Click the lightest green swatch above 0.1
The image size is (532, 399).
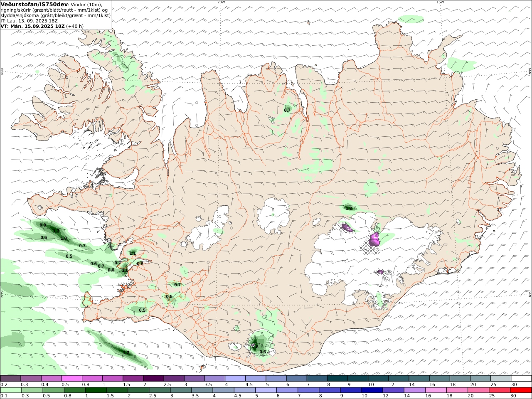(x=11, y=390)
